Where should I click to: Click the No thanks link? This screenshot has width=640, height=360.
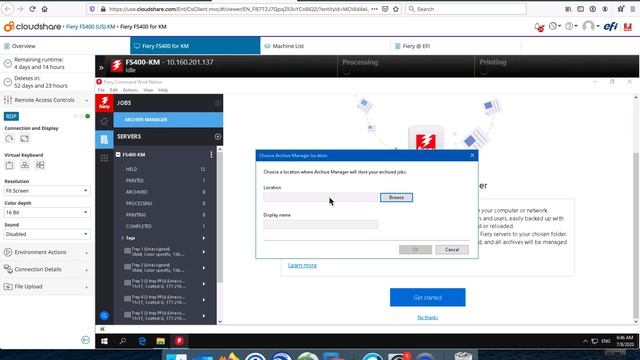click(x=427, y=317)
